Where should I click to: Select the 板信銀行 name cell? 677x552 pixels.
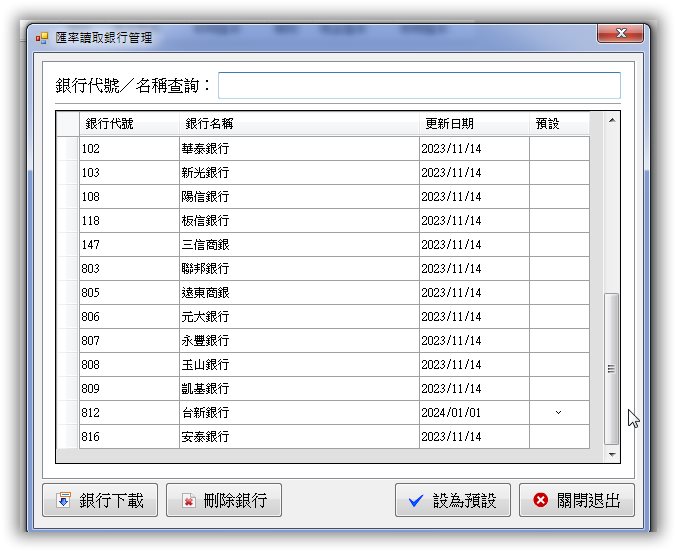tap(299, 221)
